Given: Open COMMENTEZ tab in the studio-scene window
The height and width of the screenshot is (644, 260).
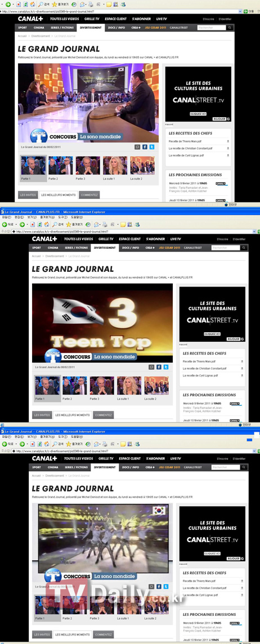Looking at the screenshot, I should click(x=89, y=195).
